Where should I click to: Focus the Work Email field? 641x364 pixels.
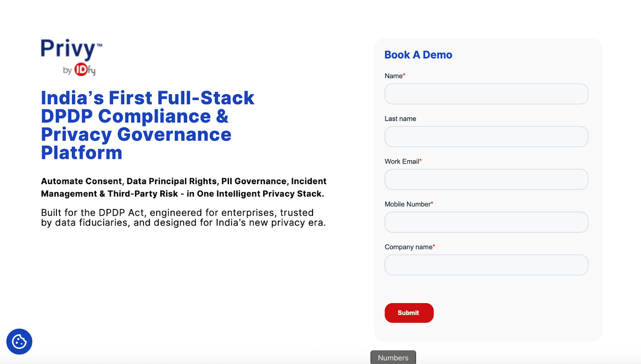coord(486,179)
